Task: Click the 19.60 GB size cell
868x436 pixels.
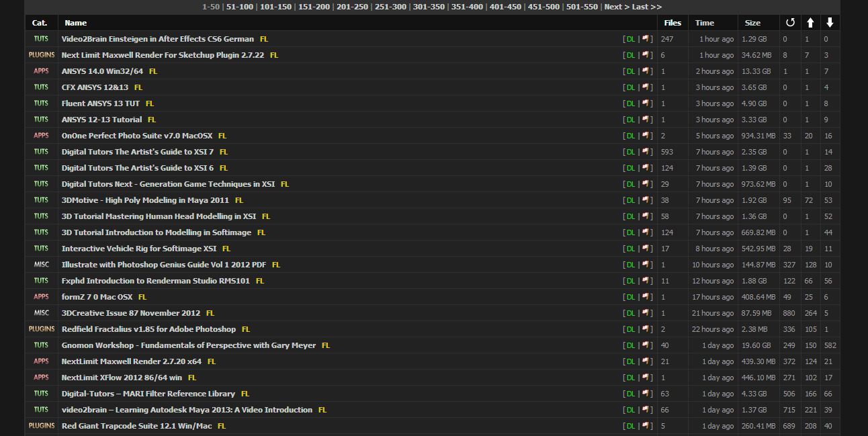Action: coord(756,345)
